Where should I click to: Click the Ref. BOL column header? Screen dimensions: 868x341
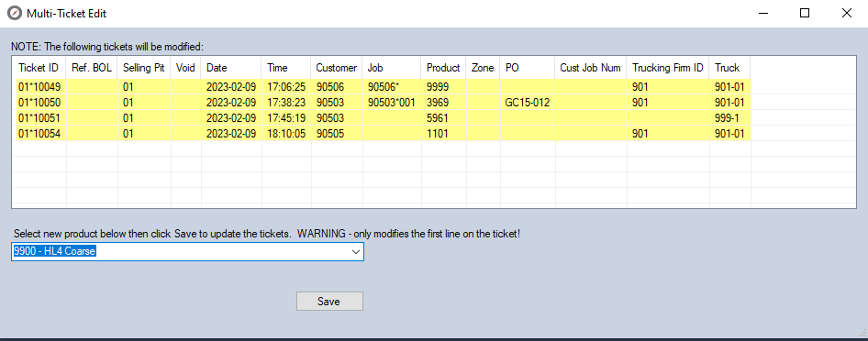[x=92, y=68]
